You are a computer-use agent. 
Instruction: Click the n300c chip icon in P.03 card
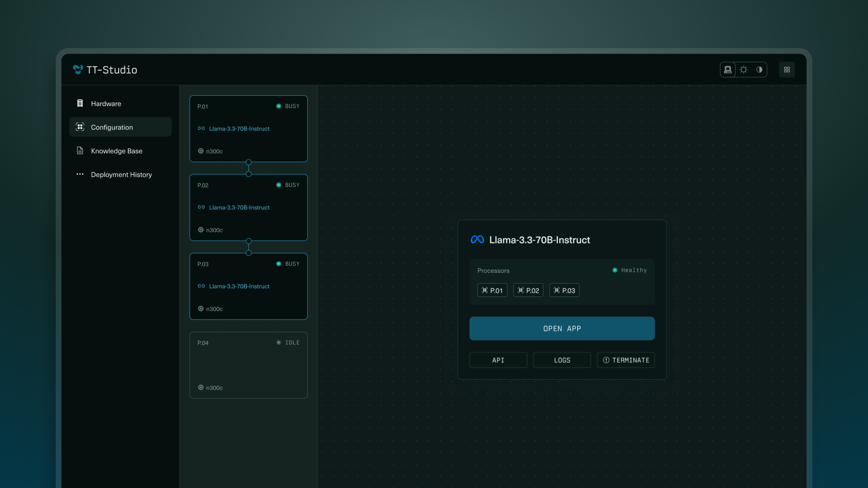tap(200, 309)
